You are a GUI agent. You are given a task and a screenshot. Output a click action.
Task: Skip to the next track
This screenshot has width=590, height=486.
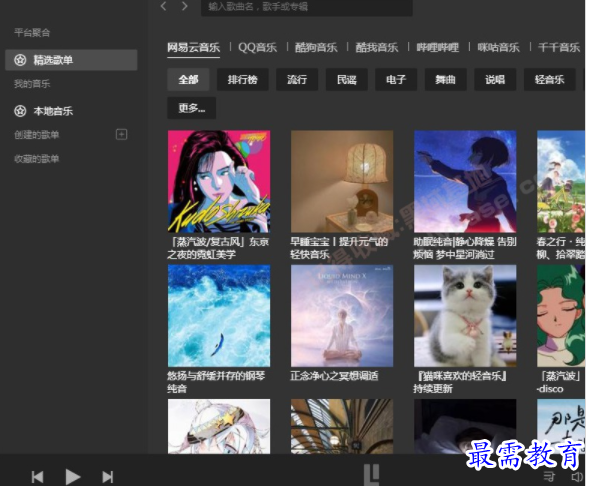point(108,477)
